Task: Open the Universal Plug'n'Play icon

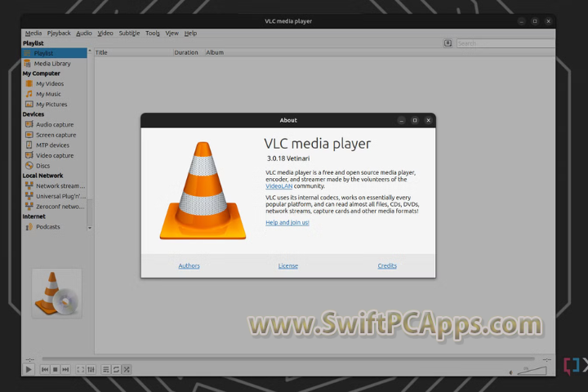Action: pyautogui.click(x=29, y=196)
